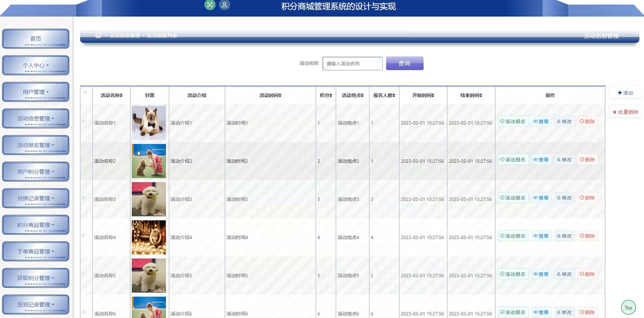Sort by 结束时间 column arrows
644x318 pixels.
[x=481, y=95]
